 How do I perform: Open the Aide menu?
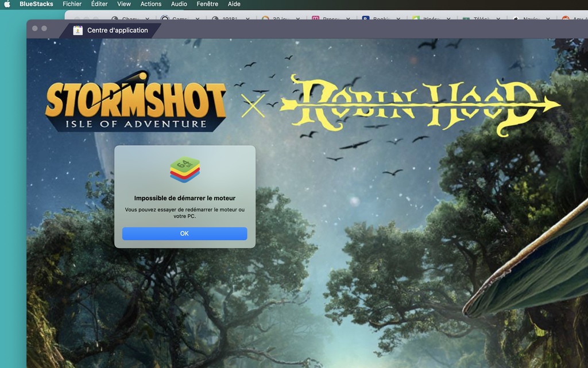pyautogui.click(x=234, y=4)
